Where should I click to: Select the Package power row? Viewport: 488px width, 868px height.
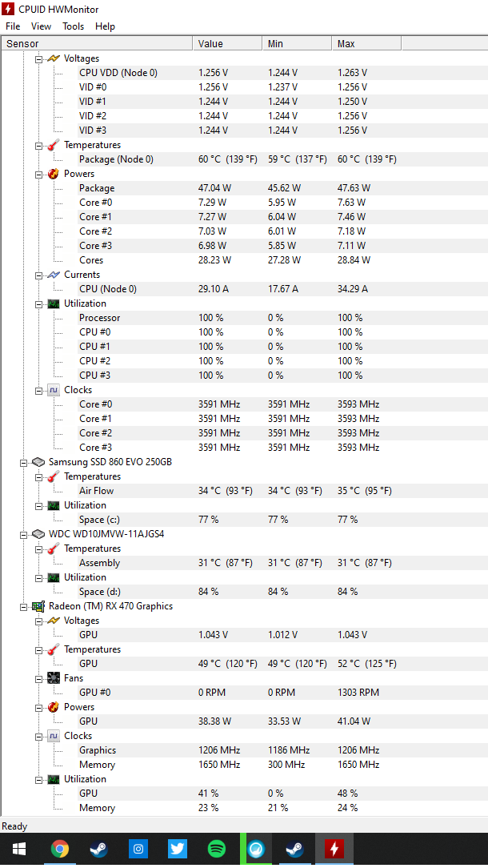(x=97, y=188)
